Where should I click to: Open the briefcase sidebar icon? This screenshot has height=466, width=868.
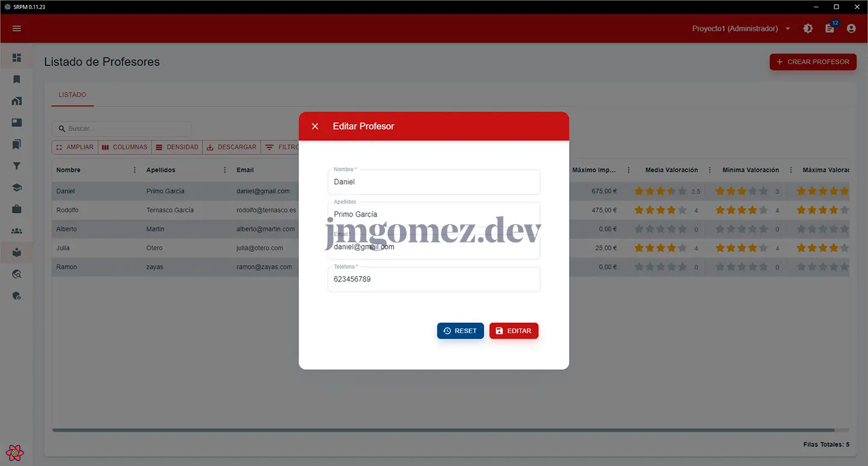point(17,209)
